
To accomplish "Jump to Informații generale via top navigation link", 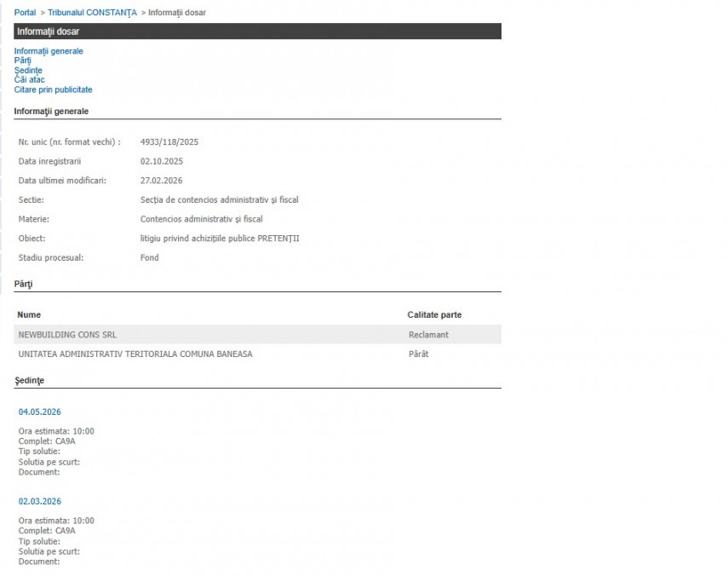I will [49, 51].
